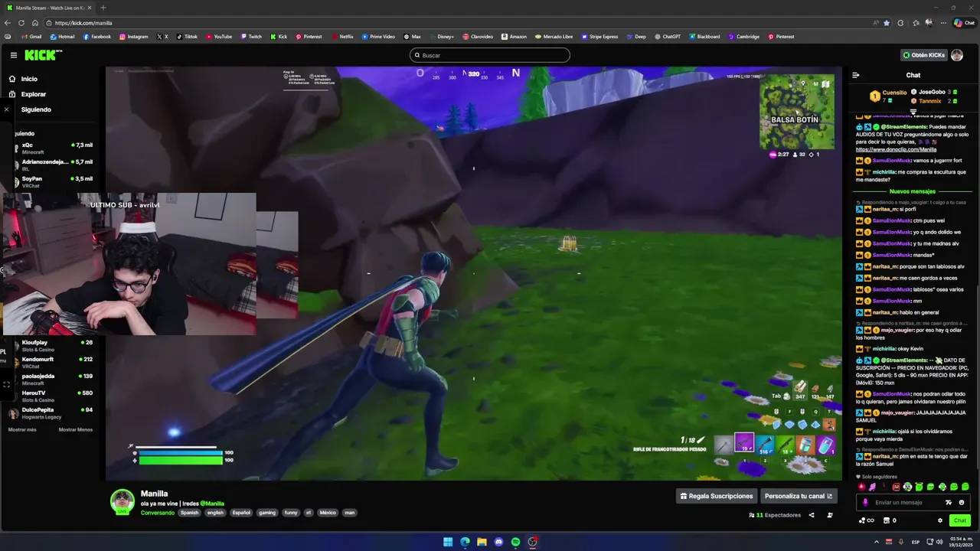Open the user profile avatar menu

tap(957, 55)
